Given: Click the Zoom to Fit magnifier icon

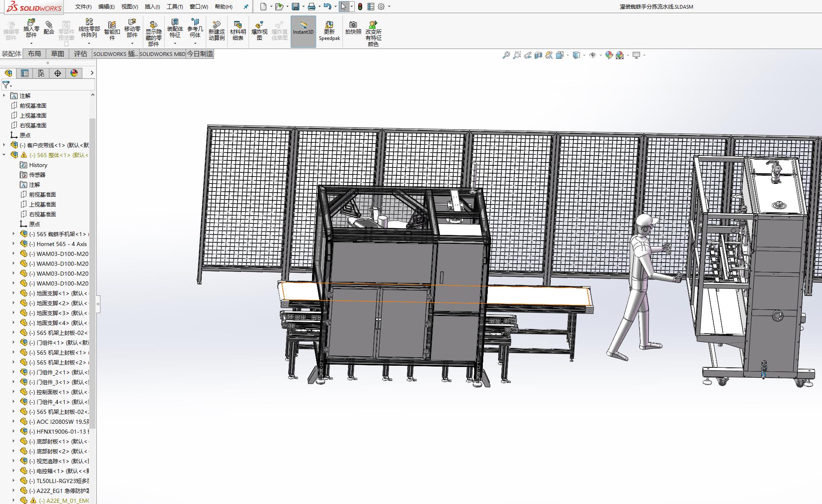Looking at the screenshot, I should click(506, 55).
